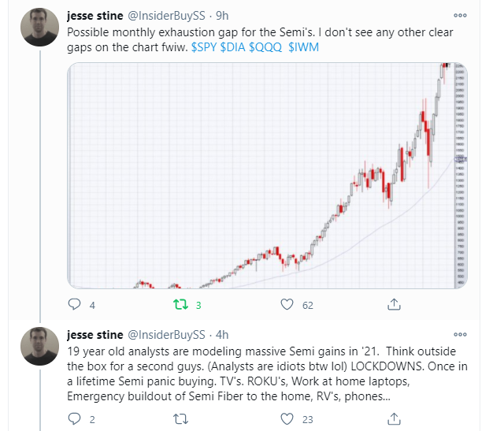504x431 pixels.
Task: Like the tweet with 23 likes
Action: (287, 420)
